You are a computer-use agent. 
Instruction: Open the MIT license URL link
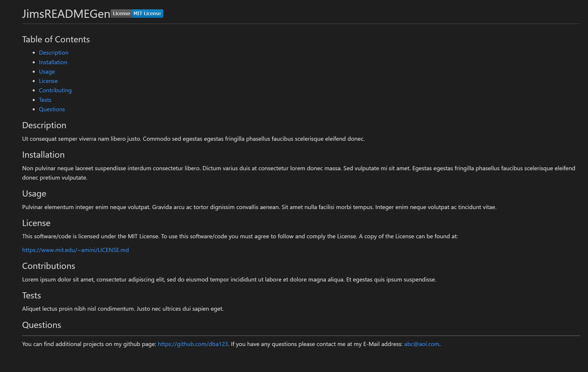coord(75,250)
